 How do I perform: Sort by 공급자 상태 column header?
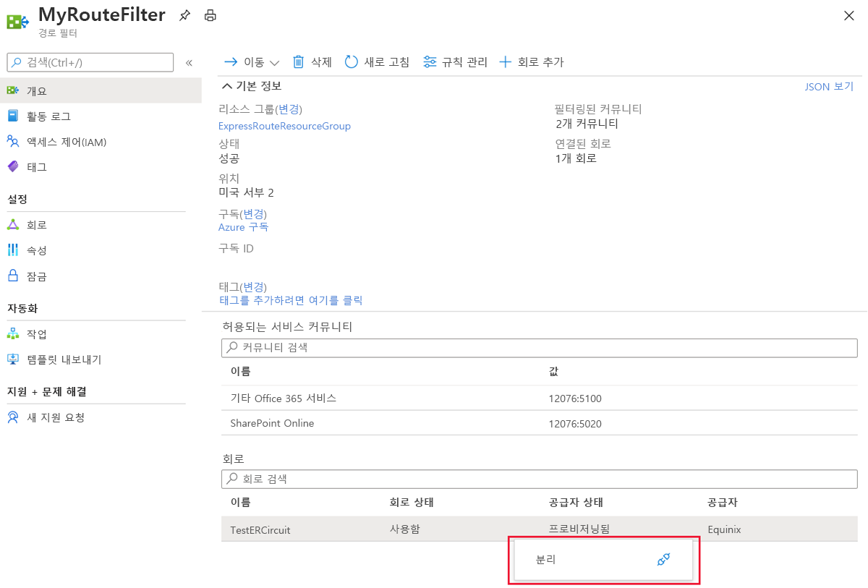click(576, 502)
